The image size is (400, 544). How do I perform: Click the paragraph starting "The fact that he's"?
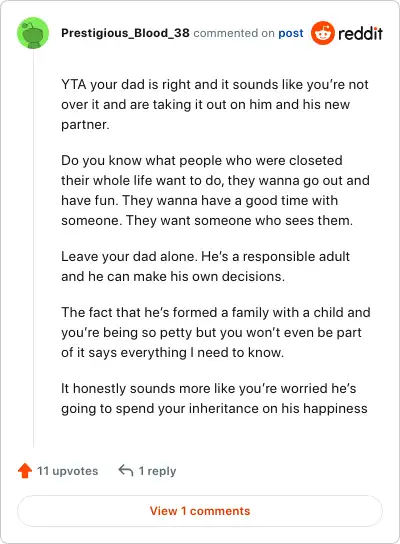click(x=216, y=332)
